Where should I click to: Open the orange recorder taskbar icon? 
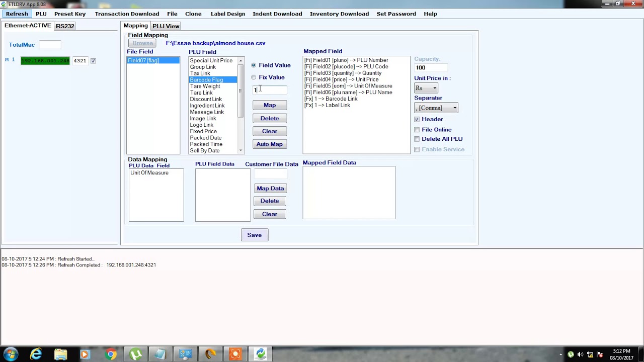[x=235, y=354]
